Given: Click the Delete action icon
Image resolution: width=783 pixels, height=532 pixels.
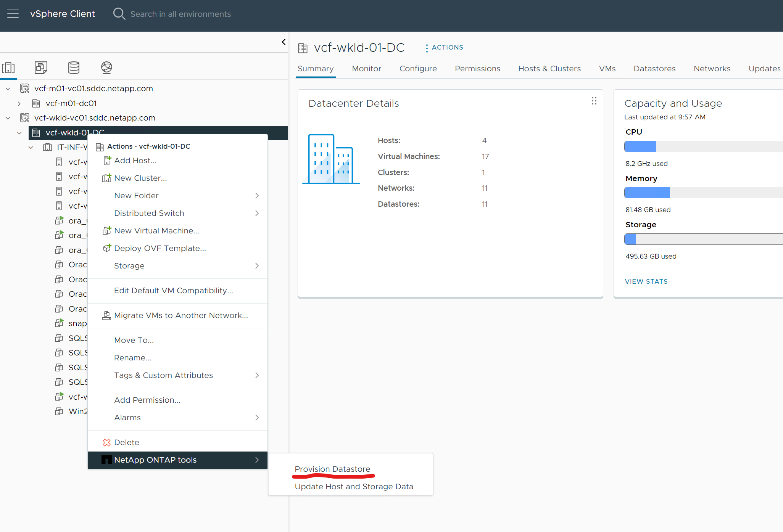Looking at the screenshot, I should point(106,442).
